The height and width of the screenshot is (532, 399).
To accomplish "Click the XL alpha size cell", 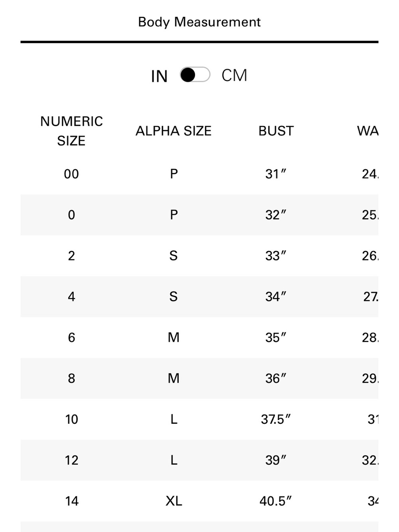I will (x=174, y=501).
